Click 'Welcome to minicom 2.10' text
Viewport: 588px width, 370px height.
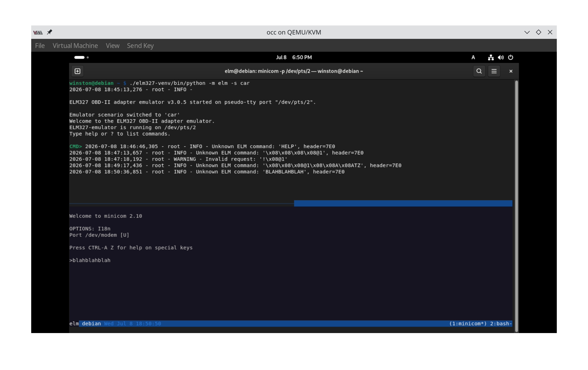106,216
